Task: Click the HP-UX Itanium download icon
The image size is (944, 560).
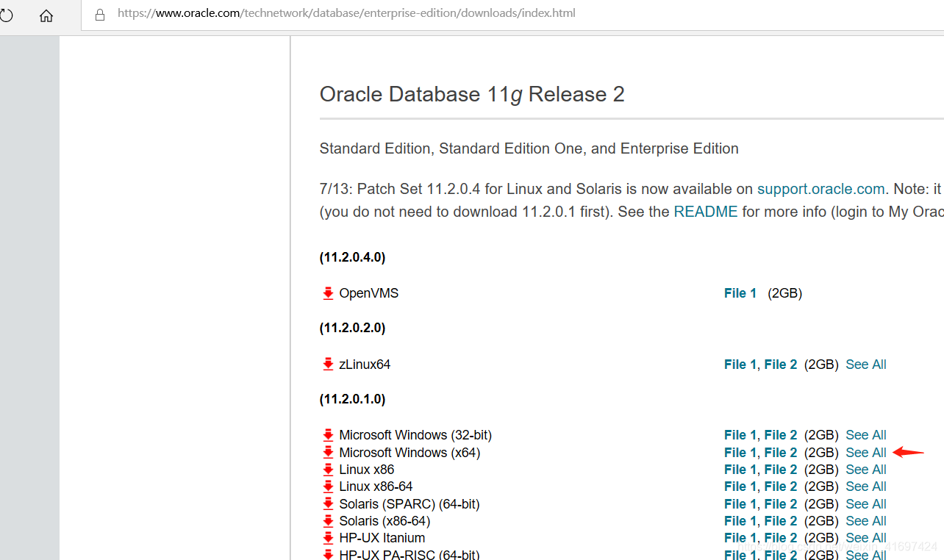Action: click(x=328, y=538)
